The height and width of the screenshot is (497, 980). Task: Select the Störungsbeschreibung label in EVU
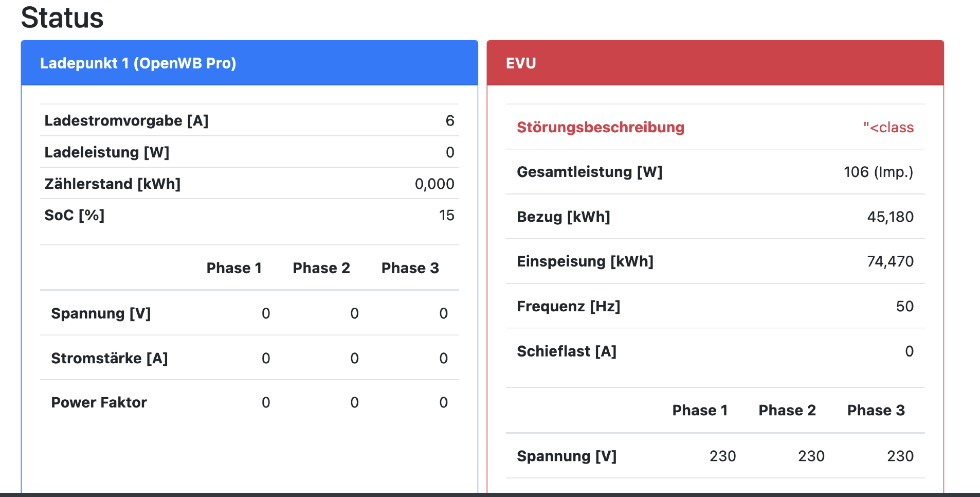[600, 127]
